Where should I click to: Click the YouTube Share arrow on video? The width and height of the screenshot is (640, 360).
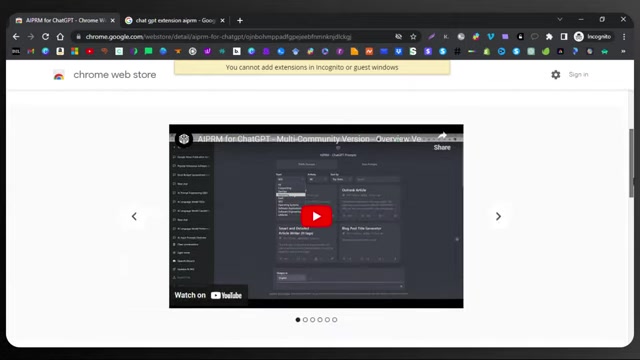pos(442,141)
